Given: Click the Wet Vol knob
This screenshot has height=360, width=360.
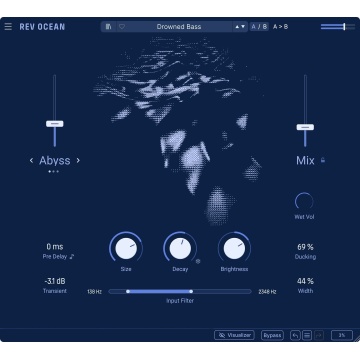Looking at the screenshot, I should [x=304, y=202].
